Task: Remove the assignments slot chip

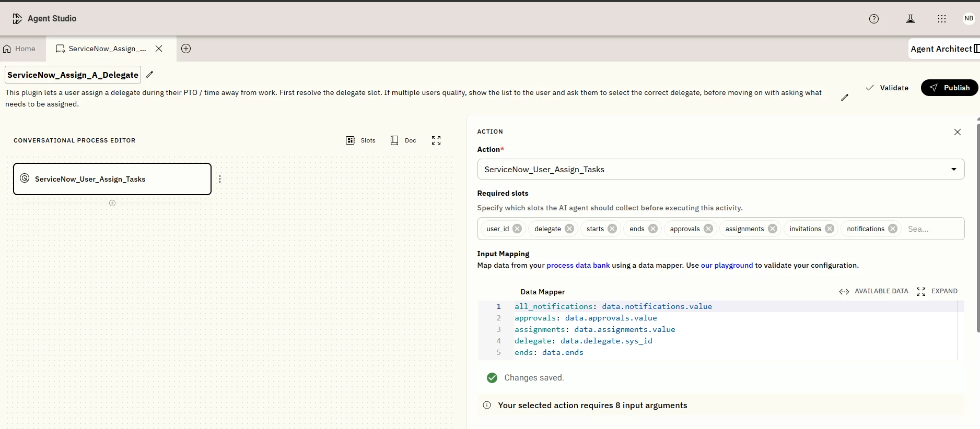Action: coord(773,229)
